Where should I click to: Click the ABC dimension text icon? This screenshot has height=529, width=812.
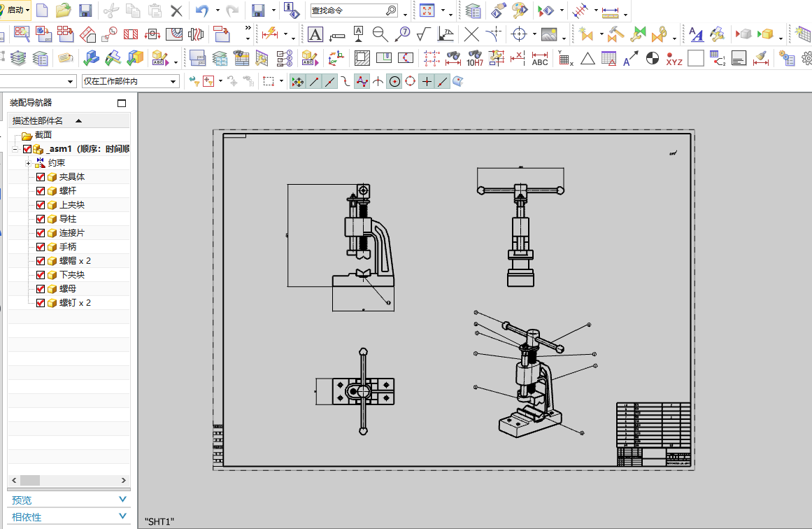pyautogui.click(x=540, y=58)
